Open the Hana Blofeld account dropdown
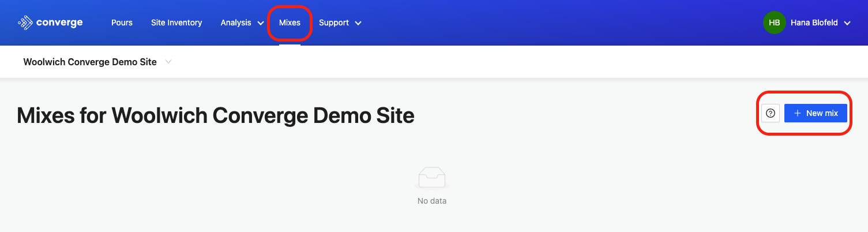Image resolution: width=868 pixels, height=232 pixels. click(821, 23)
